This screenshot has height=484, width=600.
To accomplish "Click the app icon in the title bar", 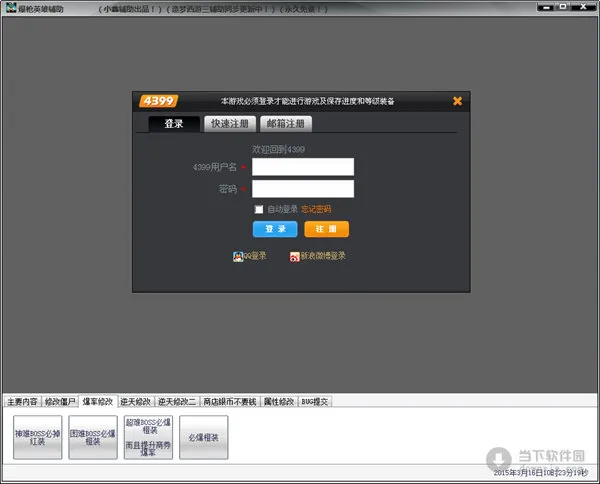I will click(x=8, y=8).
